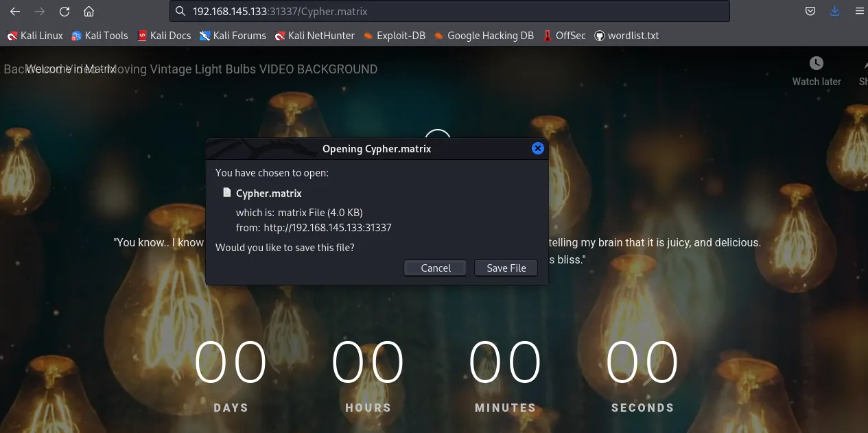Open the browser hamburger menu
868x433 pixels.
[859, 11]
